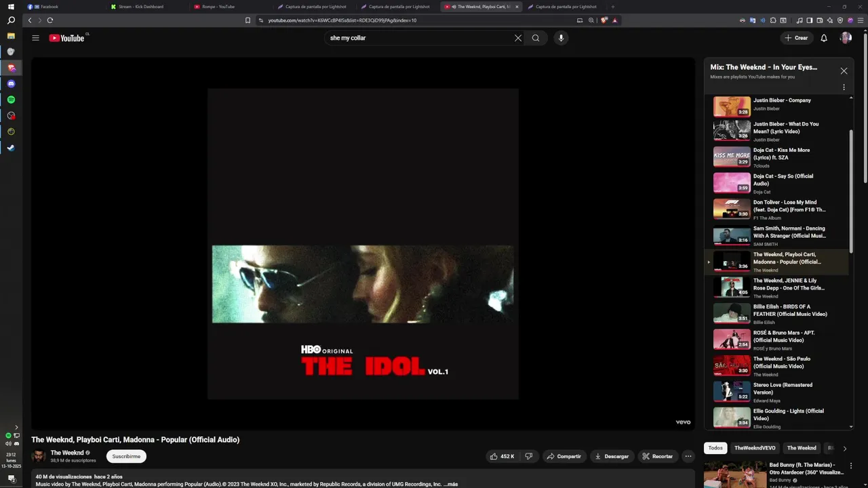
Task: Open the YouTube hamburger guide menu
Action: pos(35,38)
